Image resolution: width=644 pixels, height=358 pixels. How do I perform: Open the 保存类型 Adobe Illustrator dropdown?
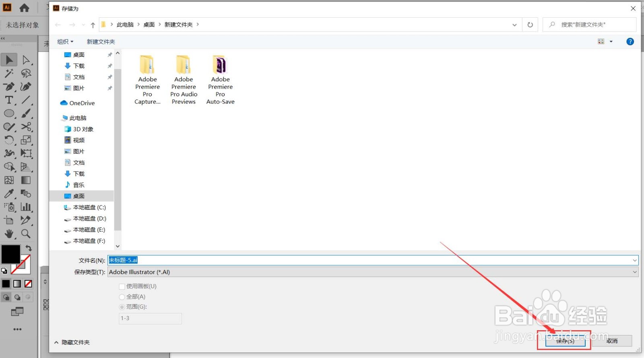click(x=373, y=272)
